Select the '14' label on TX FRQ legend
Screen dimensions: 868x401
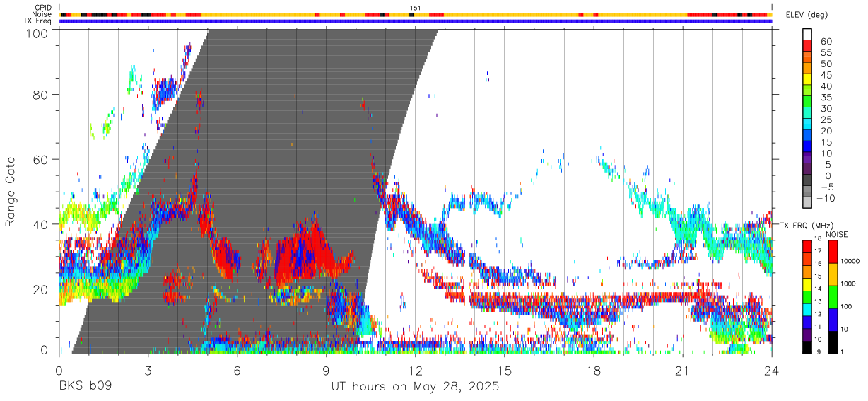(819, 289)
